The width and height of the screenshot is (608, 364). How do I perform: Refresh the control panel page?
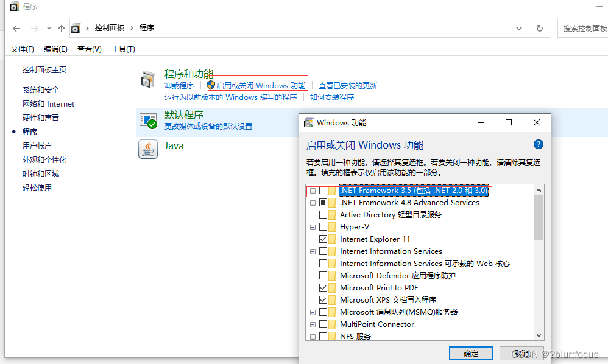(x=539, y=28)
